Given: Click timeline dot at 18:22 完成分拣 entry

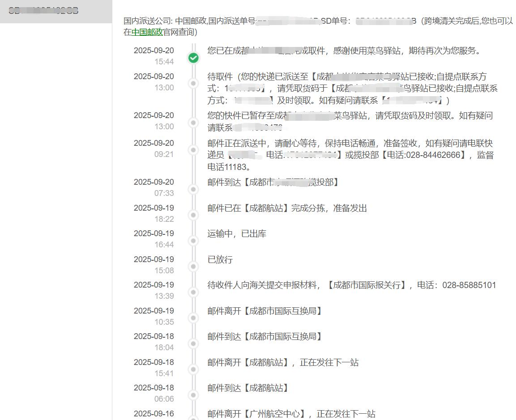Looking at the screenshot, I should click(x=193, y=215).
